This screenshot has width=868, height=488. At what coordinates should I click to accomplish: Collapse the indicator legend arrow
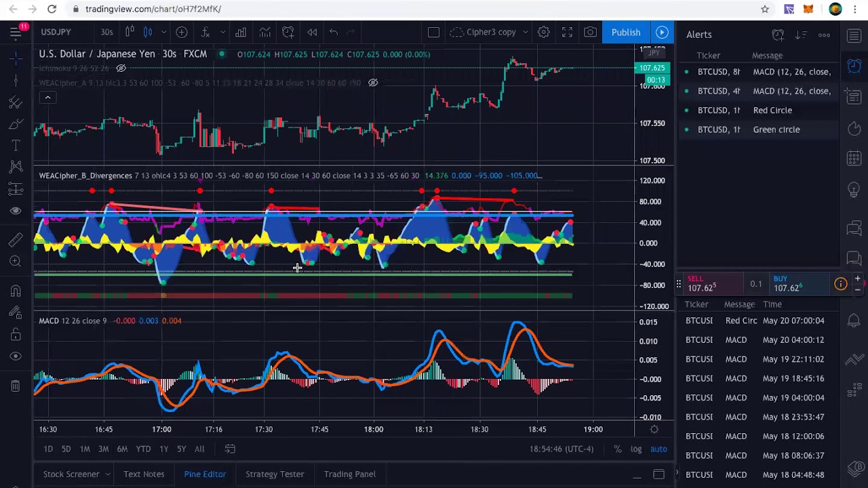click(x=47, y=98)
